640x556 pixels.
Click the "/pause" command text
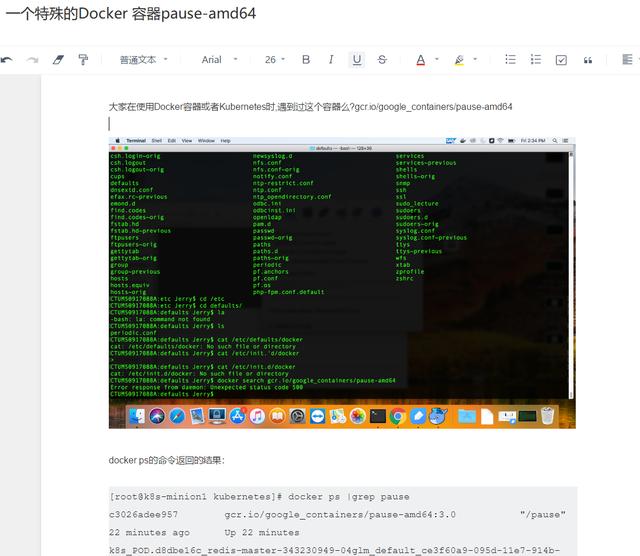(543, 515)
